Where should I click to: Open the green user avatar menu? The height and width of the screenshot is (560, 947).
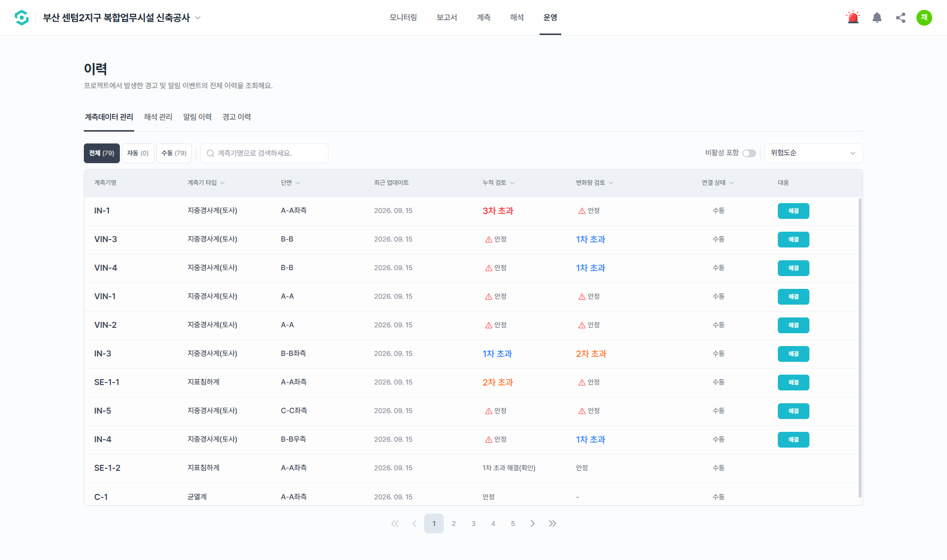924,18
